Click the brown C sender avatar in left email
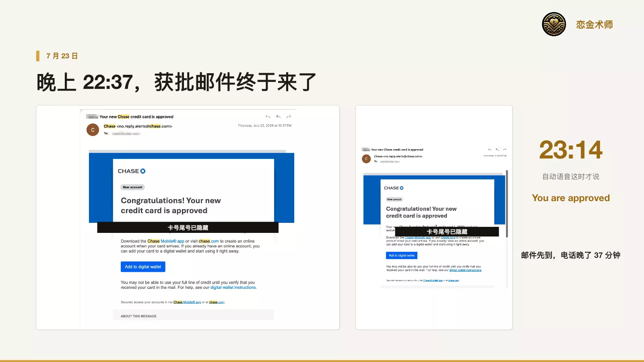 tap(93, 130)
